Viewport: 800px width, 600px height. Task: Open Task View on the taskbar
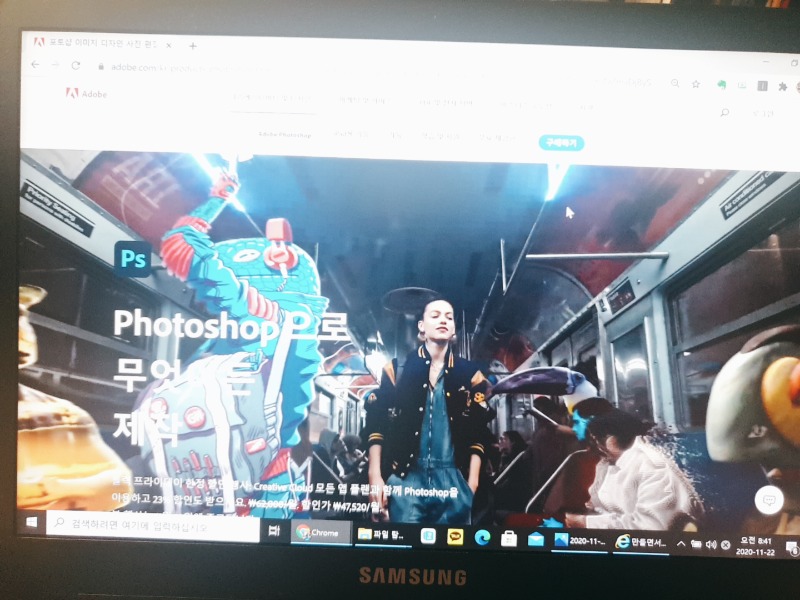274,531
